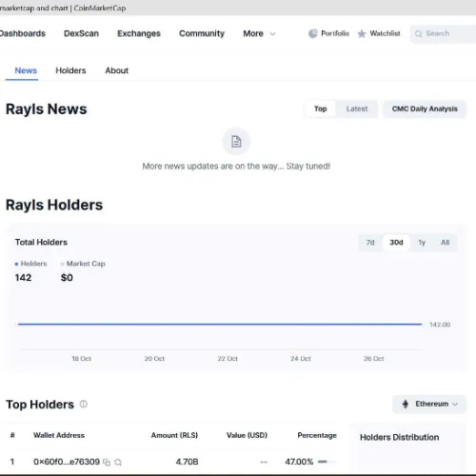
Task: Click the search magnifier icon
Action: [419, 33]
